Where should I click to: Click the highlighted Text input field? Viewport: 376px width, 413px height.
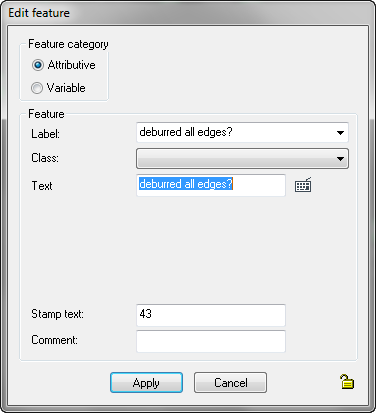211,185
